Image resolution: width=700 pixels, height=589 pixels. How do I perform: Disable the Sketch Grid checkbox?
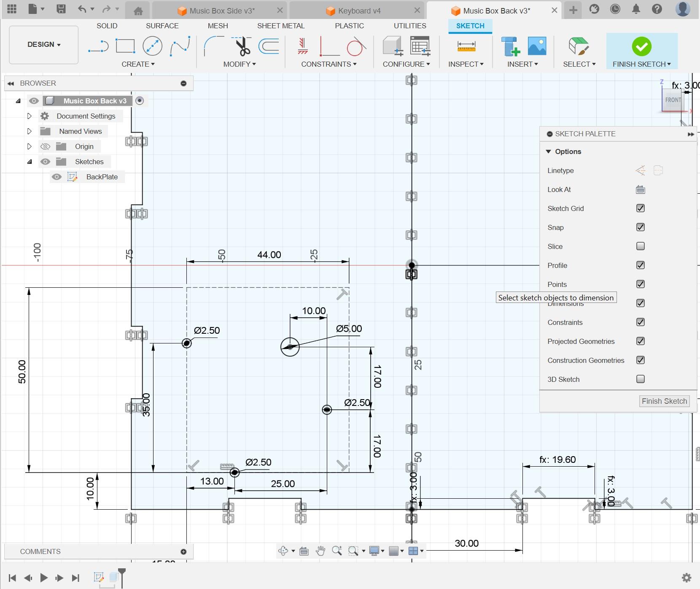tap(640, 208)
